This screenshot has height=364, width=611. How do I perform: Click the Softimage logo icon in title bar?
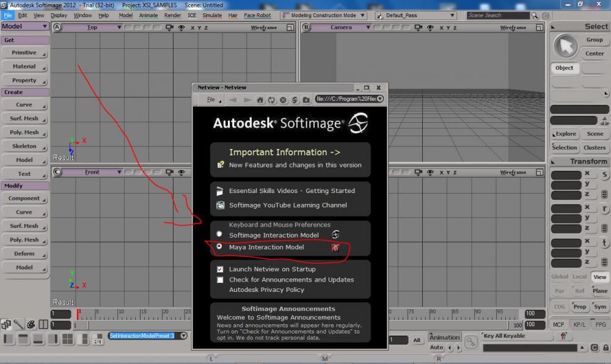[4, 5]
